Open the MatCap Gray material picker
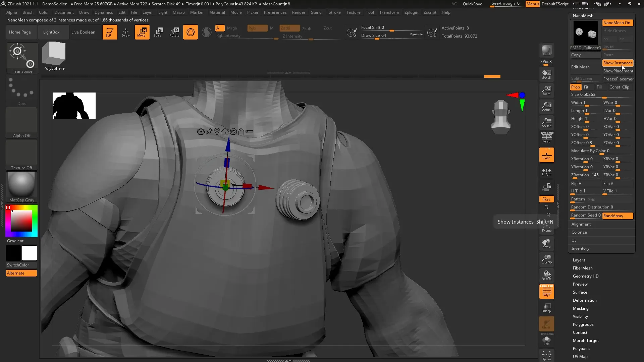Image resolution: width=644 pixels, height=362 pixels. click(22, 187)
